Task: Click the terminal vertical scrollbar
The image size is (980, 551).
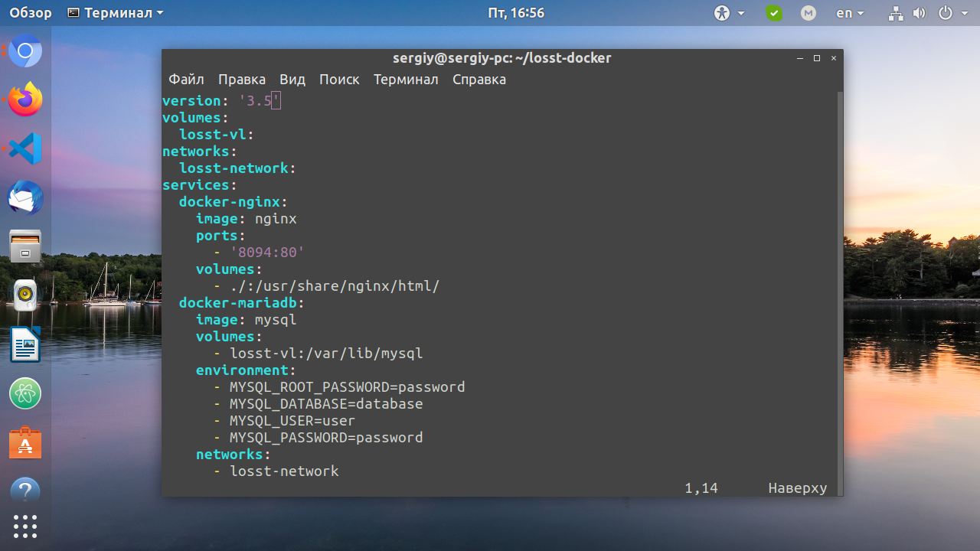Action: coord(840,293)
